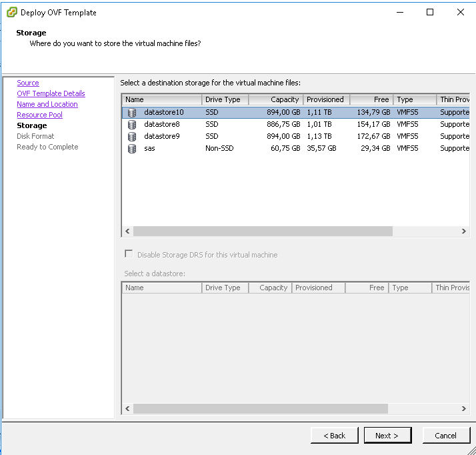Sort upper table by Provisioned header
The height and width of the screenshot is (455, 476).
coord(327,99)
